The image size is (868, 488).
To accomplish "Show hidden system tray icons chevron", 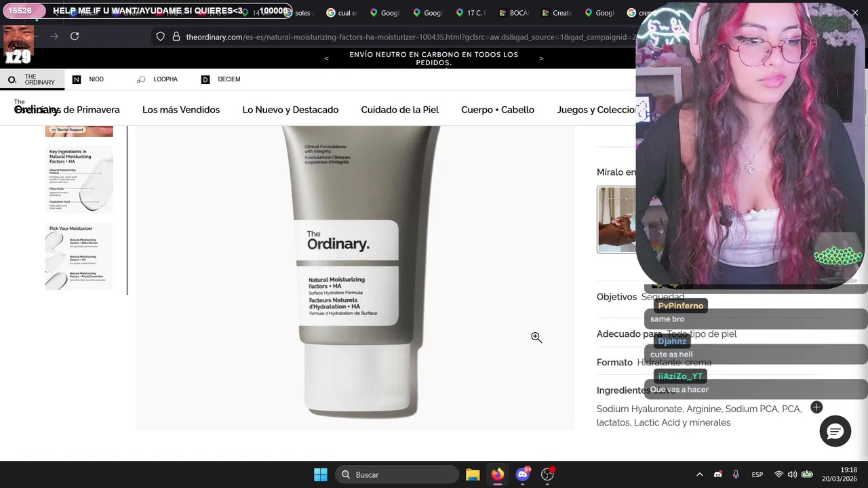I will 700,474.
